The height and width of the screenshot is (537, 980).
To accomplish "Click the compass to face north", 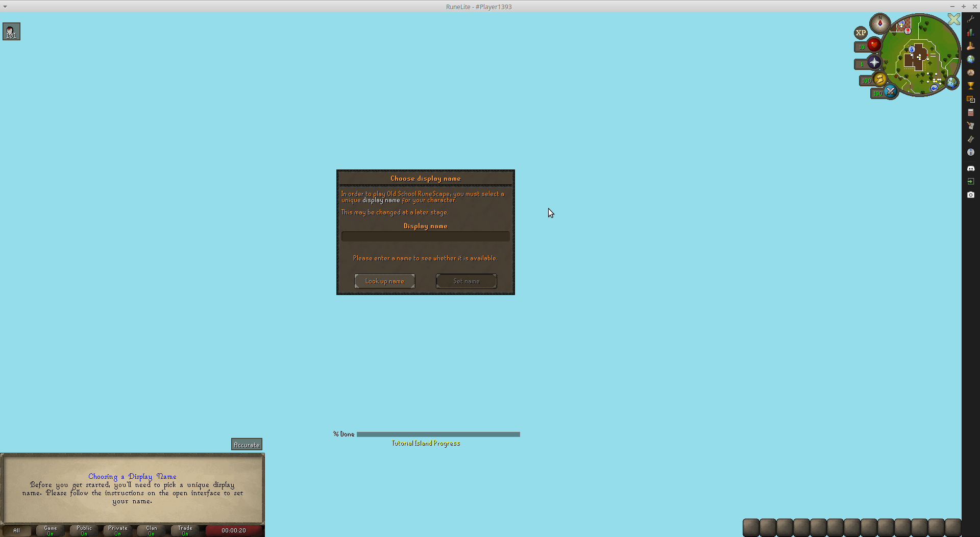I will click(880, 23).
